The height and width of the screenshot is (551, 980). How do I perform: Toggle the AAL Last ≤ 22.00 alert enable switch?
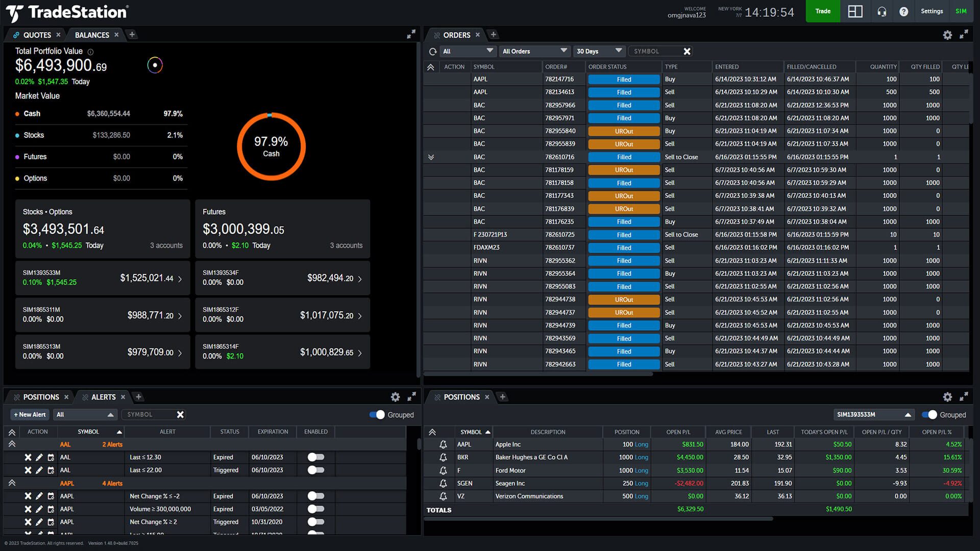click(315, 469)
